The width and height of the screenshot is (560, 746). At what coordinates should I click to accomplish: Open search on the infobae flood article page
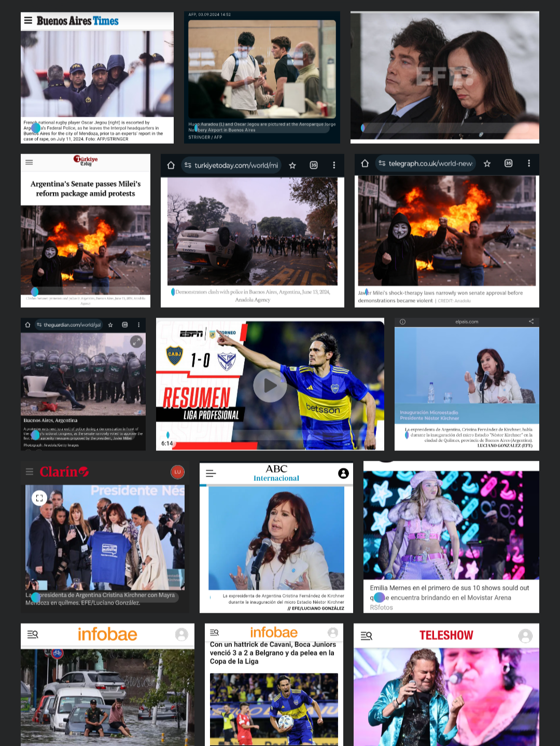click(x=33, y=634)
